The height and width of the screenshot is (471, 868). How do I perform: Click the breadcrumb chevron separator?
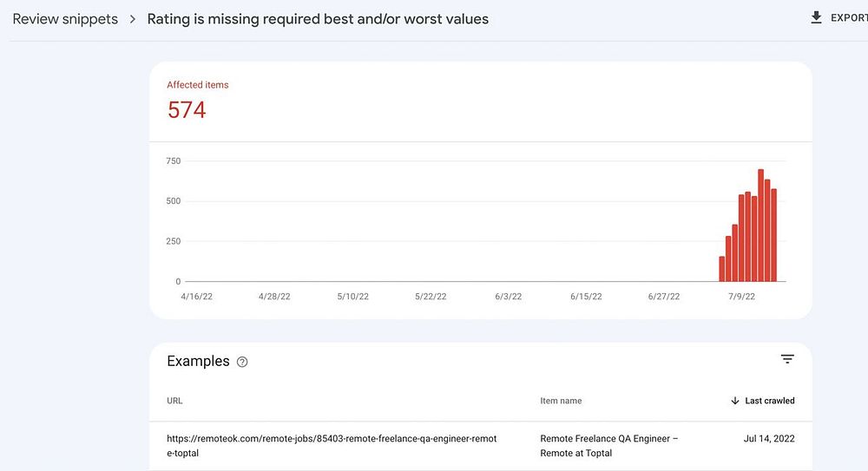(x=133, y=19)
